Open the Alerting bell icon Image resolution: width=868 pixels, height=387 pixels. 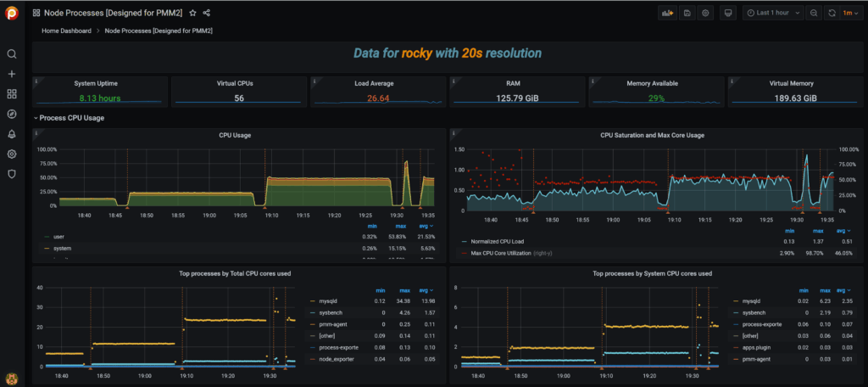[12, 133]
